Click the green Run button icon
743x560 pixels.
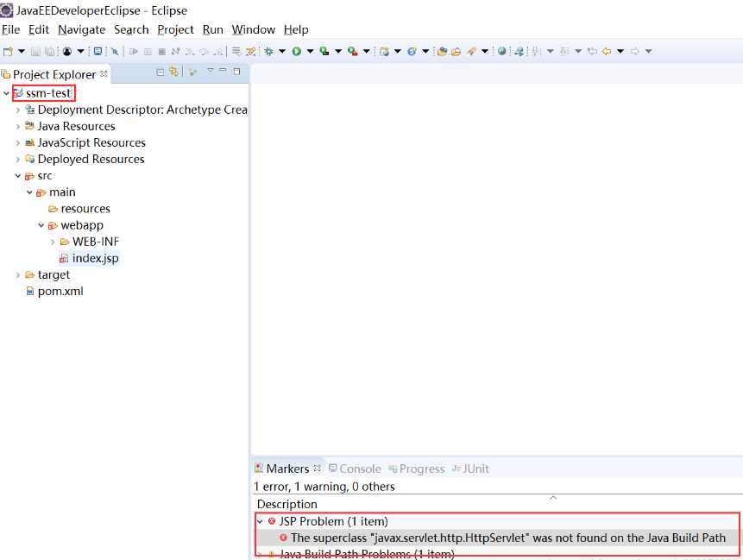pos(297,51)
